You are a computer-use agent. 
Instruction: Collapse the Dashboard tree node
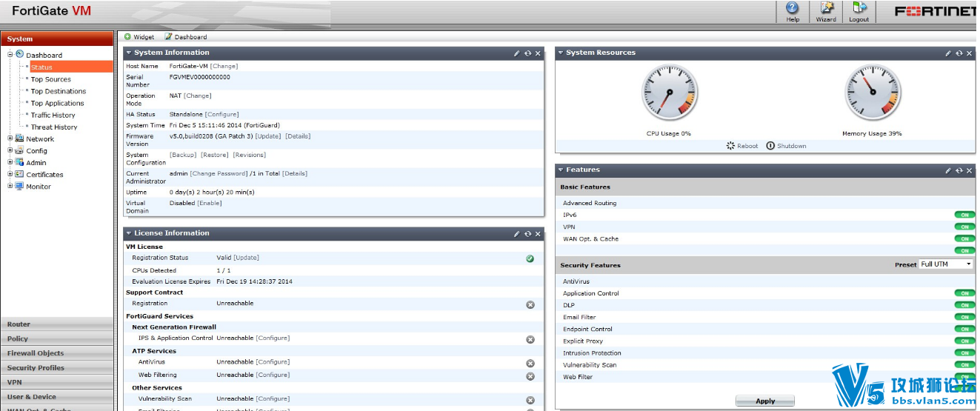(x=10, y=54)
